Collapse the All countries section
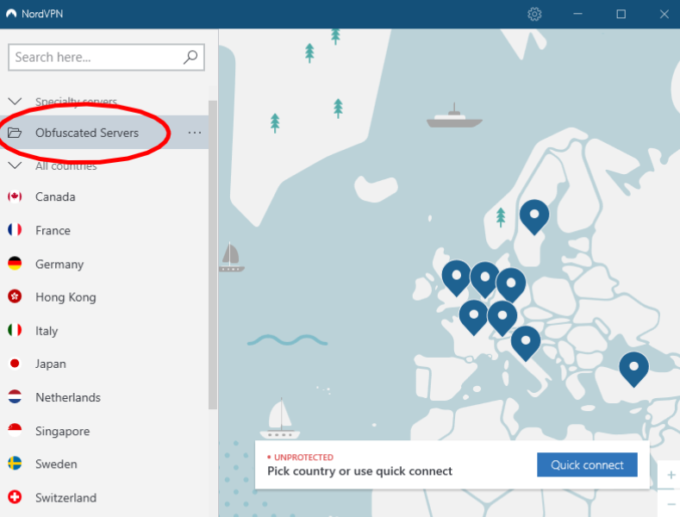Image resolution: width=680 pixels, height=517 pixels. pyautogui.click(x=15, y=166)
